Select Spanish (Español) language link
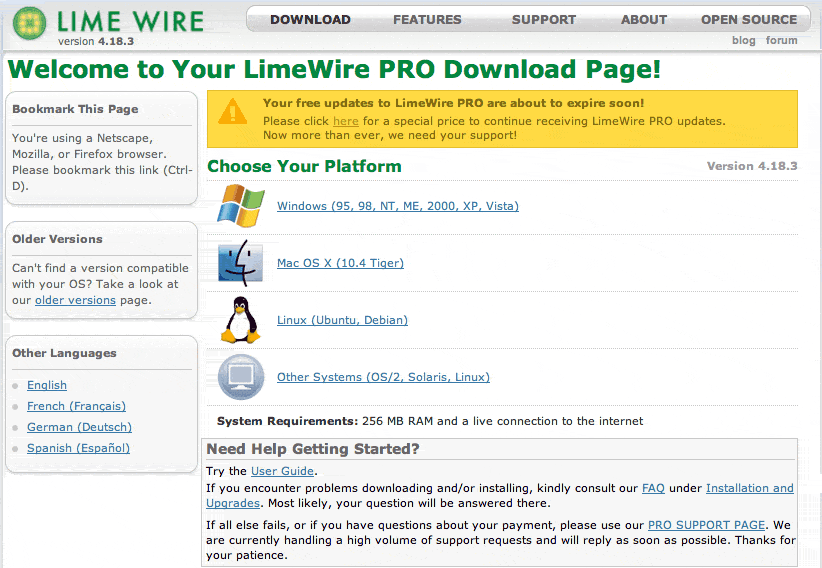 [79, 448]
